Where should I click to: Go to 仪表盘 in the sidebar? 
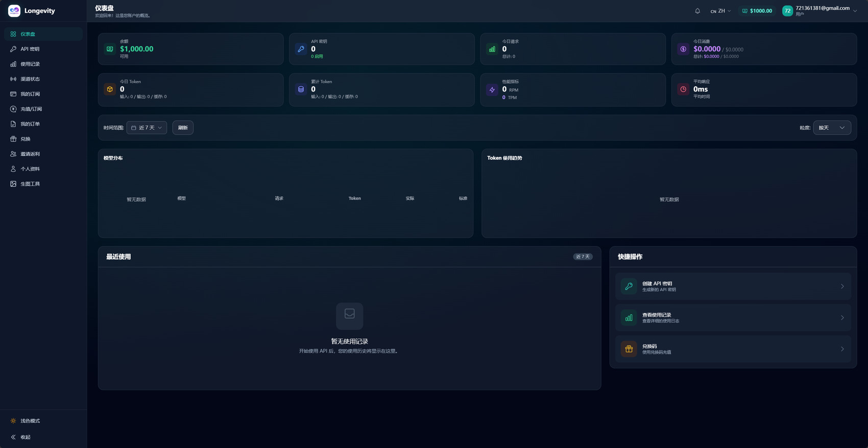pos(43,34)
